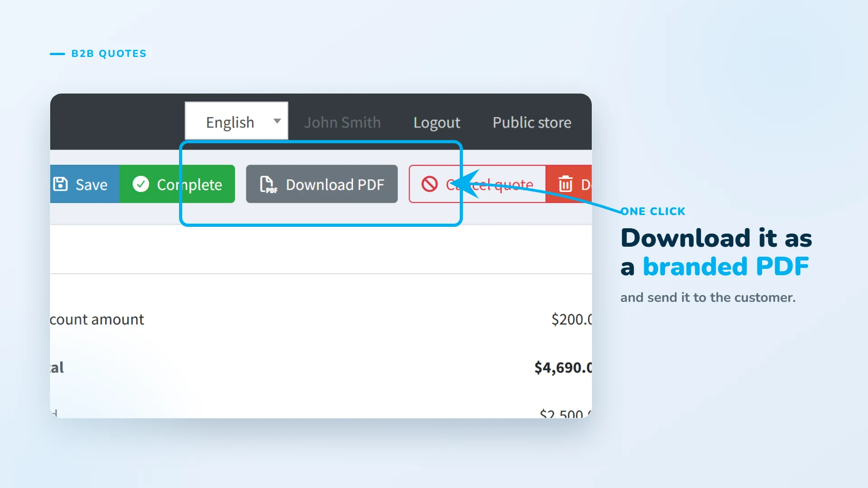Click Logout in the top bar
The image size is (868, 488).
tap(437, 122)
